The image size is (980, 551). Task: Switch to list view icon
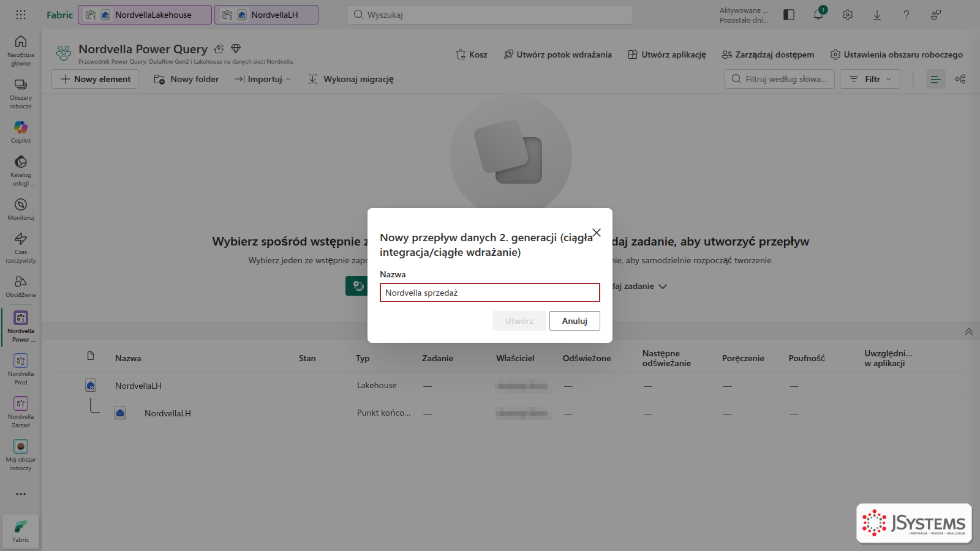coord(935,79)
